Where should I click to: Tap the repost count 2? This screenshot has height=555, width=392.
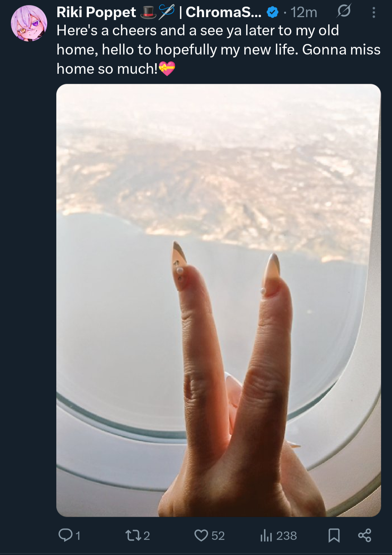pyautogui.click(x=147, y=536)
